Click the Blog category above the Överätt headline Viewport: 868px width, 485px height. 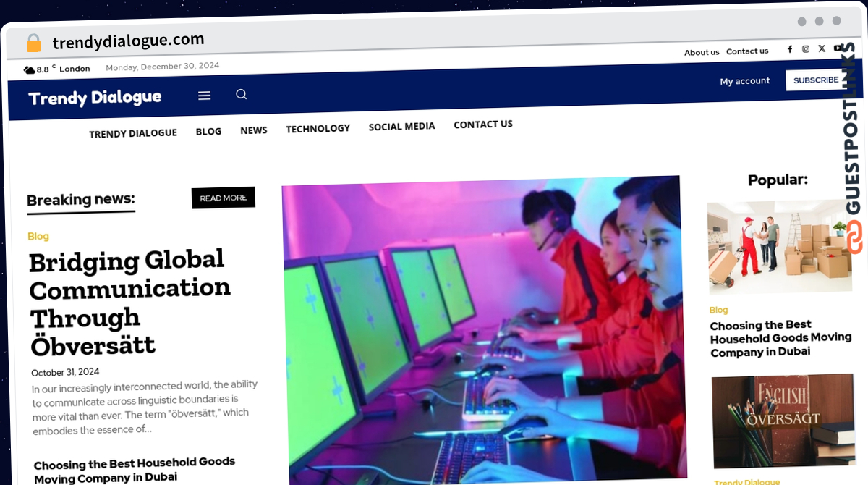point(38,236)
